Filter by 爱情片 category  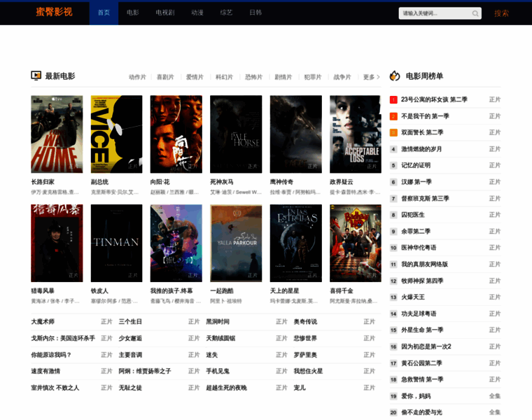[x=195, y=77]
